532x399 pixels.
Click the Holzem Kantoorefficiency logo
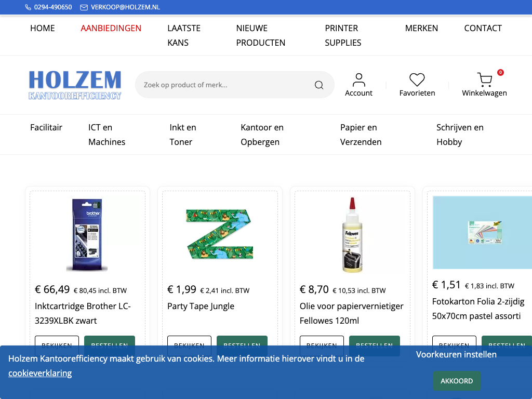(x=75, y=85)
